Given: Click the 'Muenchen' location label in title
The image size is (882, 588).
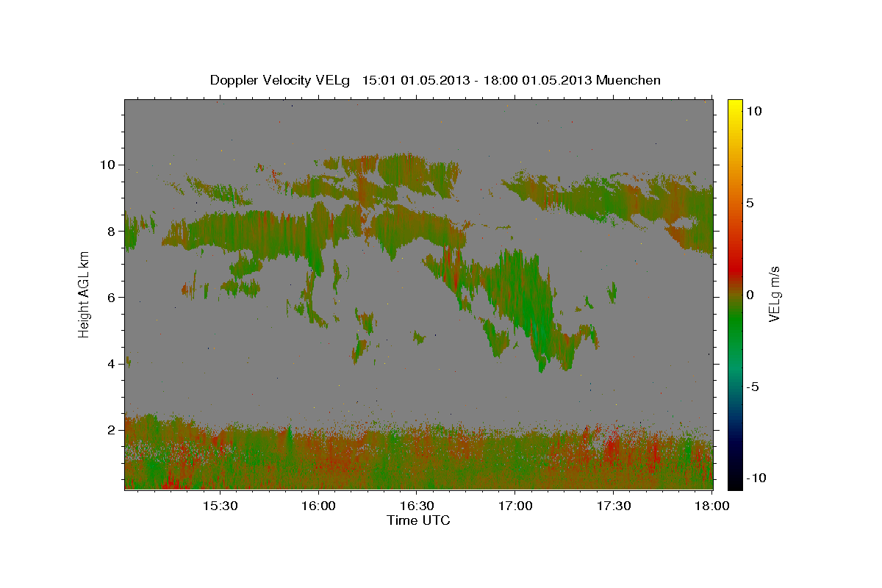Looking at the screenshot, I should 628,80.
